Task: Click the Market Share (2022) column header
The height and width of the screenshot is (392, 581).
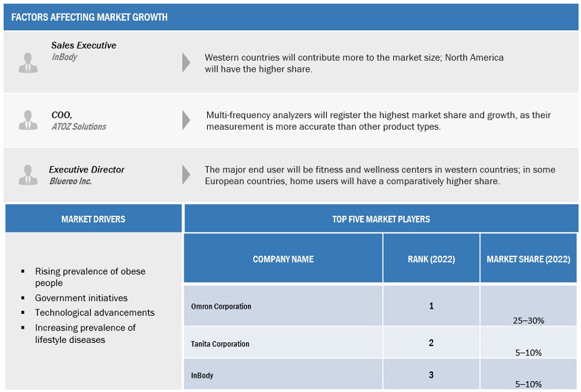Action: tap(528, 259)
